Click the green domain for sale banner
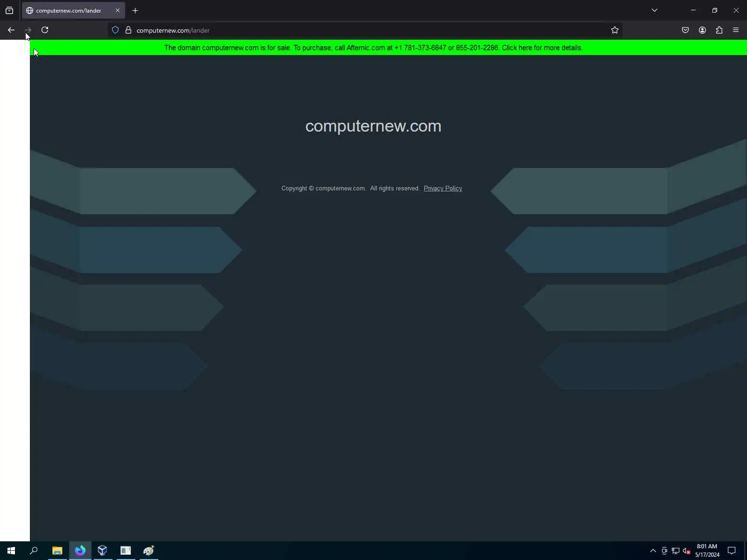 pyautogui.click(x=388, y=48)
